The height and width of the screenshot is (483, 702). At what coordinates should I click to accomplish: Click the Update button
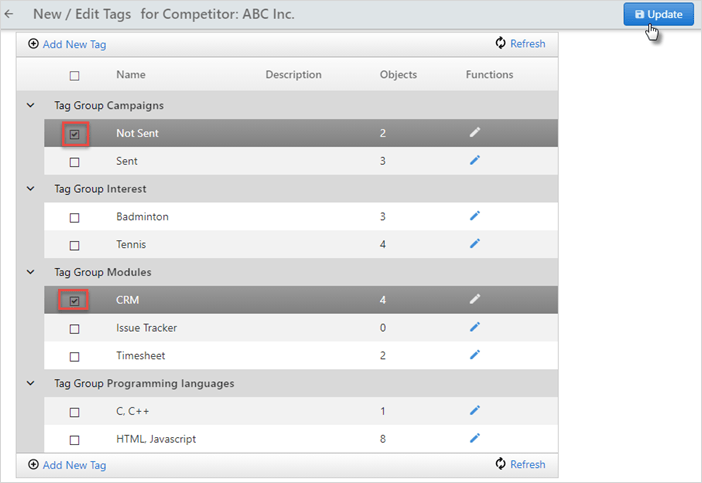click(x=659, y=14)
